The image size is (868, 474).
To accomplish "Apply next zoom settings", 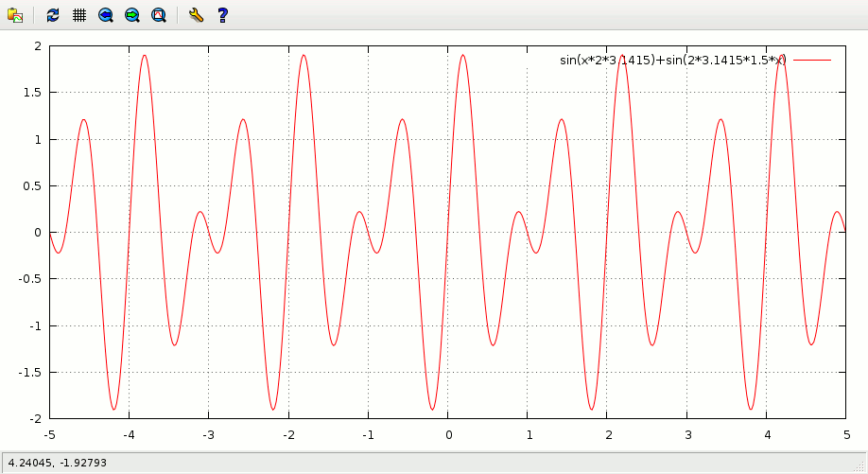I will [x=132, y=15].
